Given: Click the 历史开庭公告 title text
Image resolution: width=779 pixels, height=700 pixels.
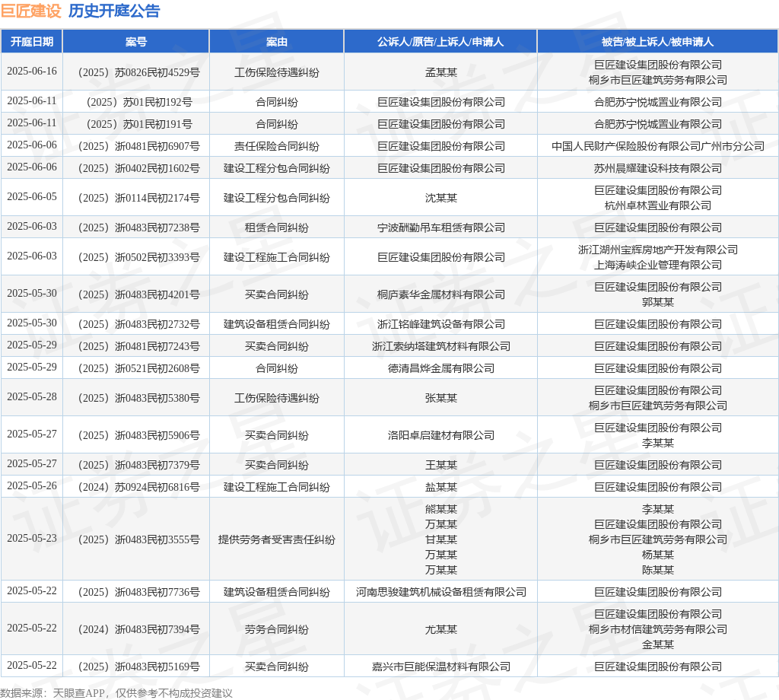Looking at the screenshot, I should [114, 11].
